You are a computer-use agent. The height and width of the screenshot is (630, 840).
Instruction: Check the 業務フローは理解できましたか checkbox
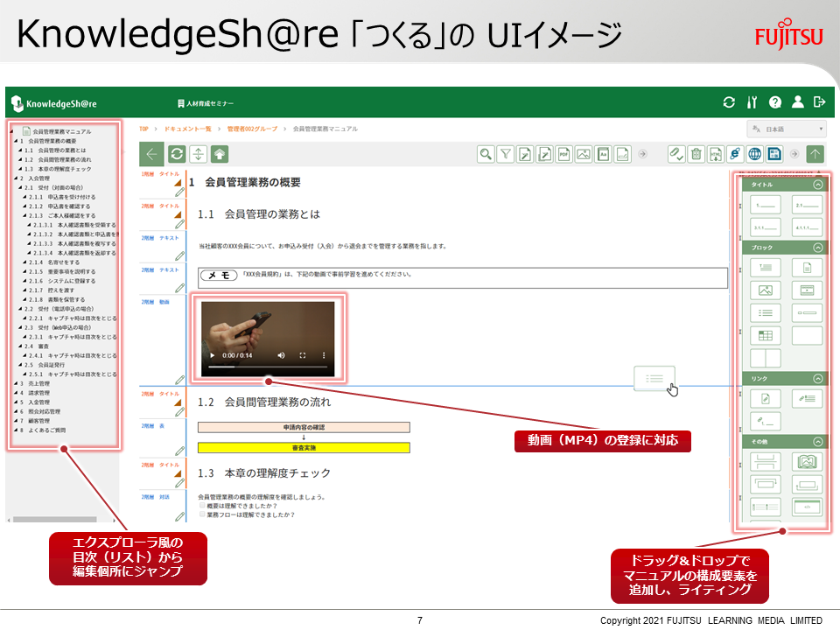pos(202,514)
